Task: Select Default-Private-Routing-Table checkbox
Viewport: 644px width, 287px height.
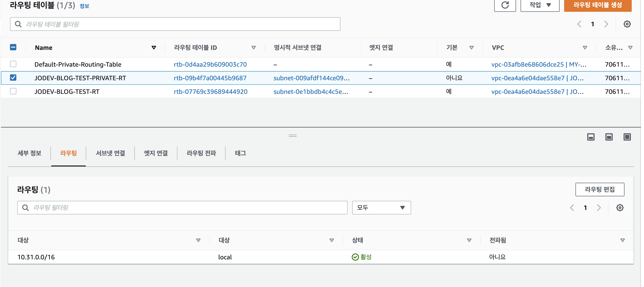Action: (13, 64)
